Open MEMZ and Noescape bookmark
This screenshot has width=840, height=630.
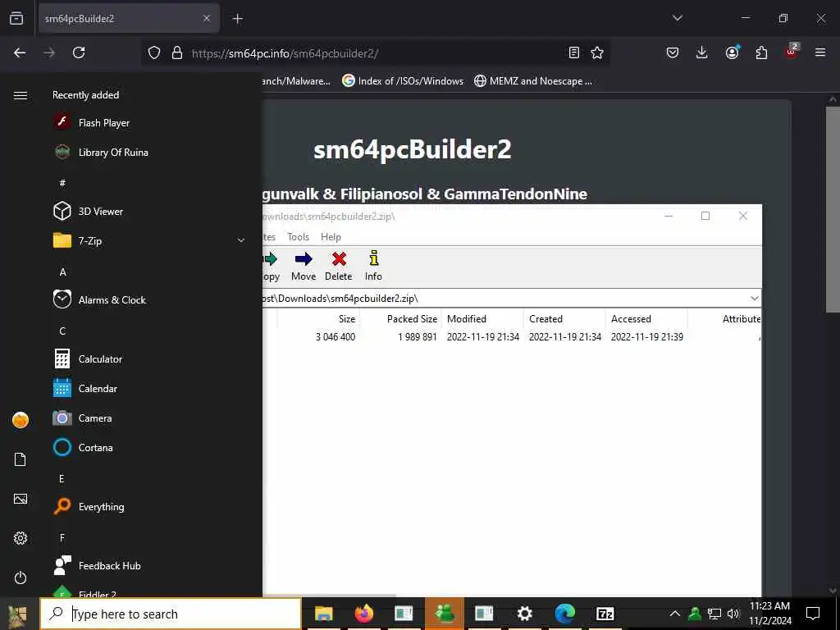point(533,81)
